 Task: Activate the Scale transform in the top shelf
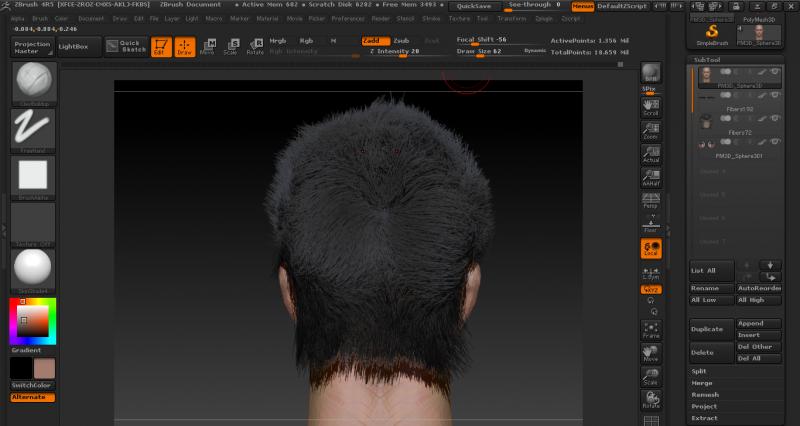point(231,47)
